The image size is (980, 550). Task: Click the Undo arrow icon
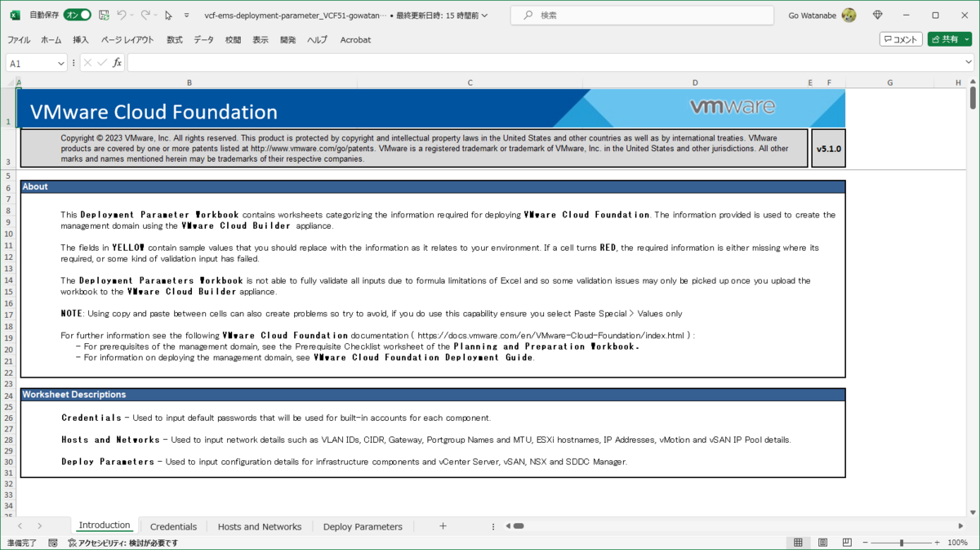tap(121, 15)
